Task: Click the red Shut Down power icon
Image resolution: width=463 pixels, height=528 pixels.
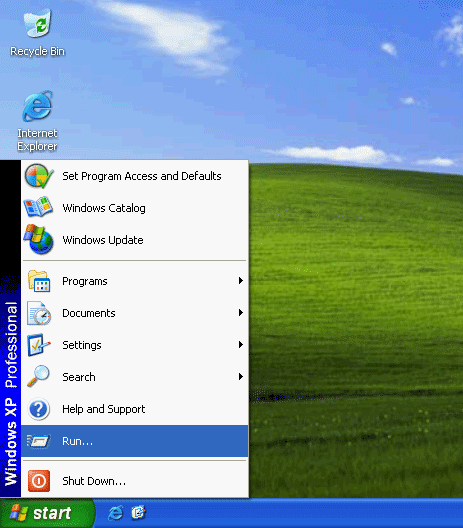Action: click(39, 481)
